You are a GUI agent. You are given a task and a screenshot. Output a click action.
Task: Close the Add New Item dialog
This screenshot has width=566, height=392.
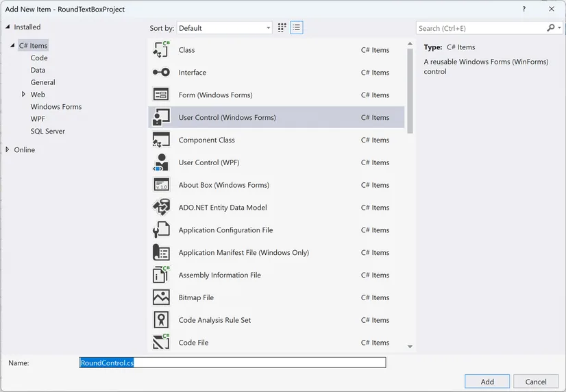click(551, 9)
